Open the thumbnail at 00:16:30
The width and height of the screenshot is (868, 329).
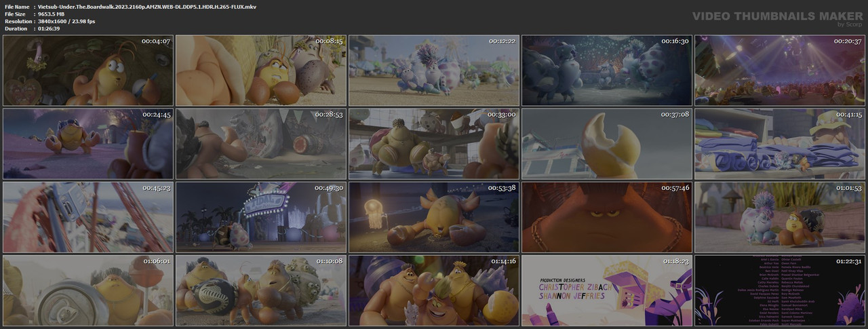coord(607,71)
